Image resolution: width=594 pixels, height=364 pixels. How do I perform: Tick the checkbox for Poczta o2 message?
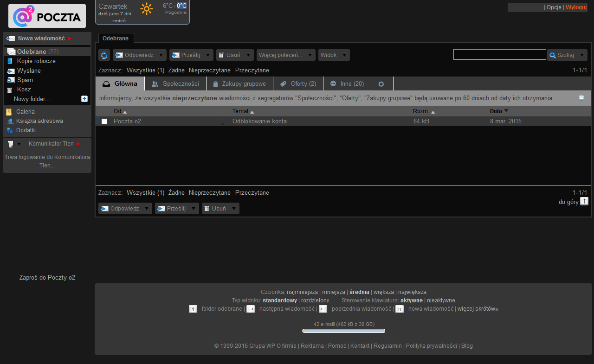(104, 121)
